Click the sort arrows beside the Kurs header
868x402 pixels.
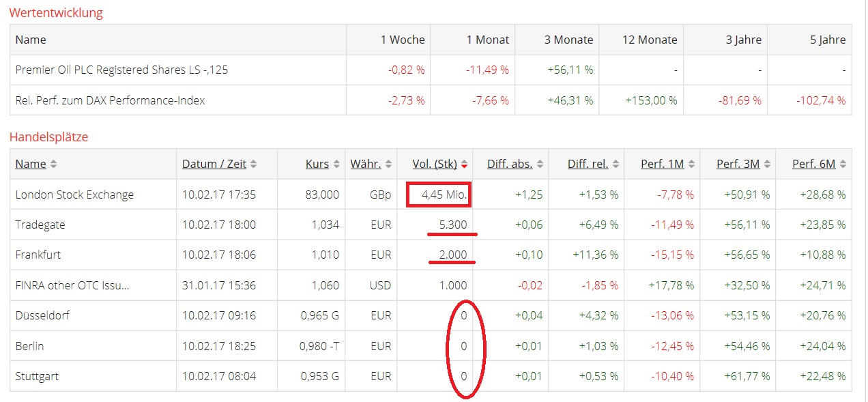[x=336, y=164]
